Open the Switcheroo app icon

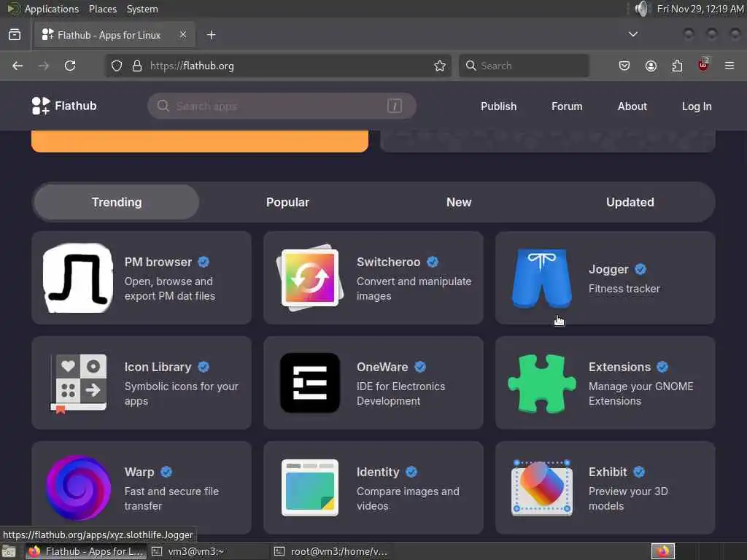coord(310,278)
